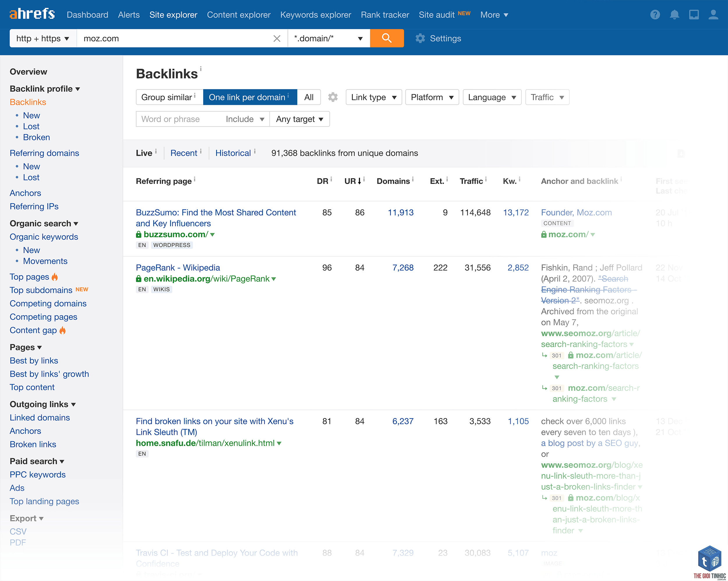The image size is (728, 581).
Task: Click the fire icon next to Top pages
Action: 55,277
